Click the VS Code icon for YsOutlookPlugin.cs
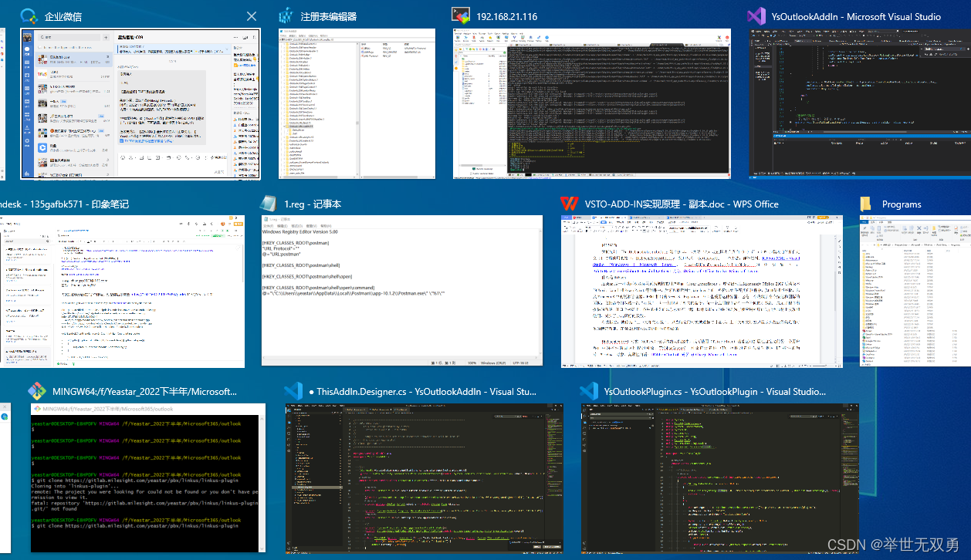The image size is (971, 560). tap(589, 391)
